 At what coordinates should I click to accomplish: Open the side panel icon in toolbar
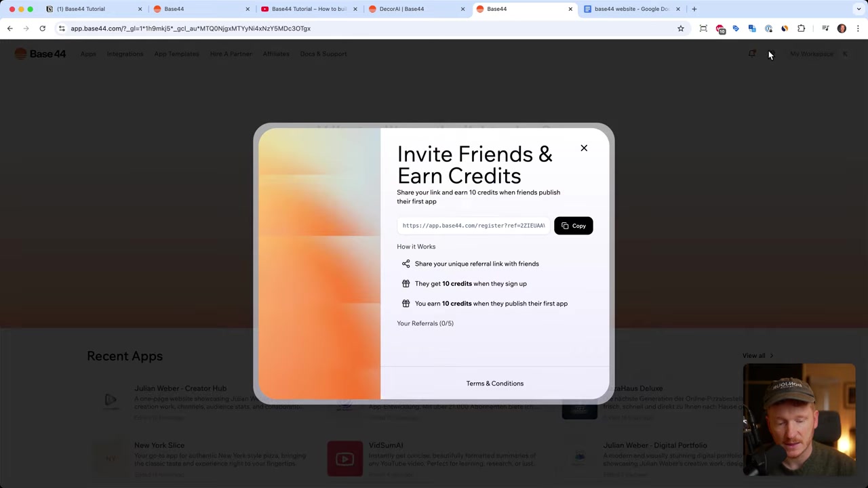coord(825,28)
